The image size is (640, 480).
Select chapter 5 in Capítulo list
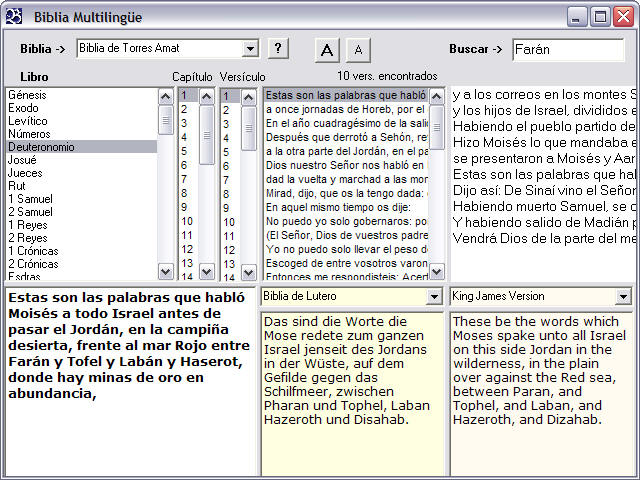[189, 151]
